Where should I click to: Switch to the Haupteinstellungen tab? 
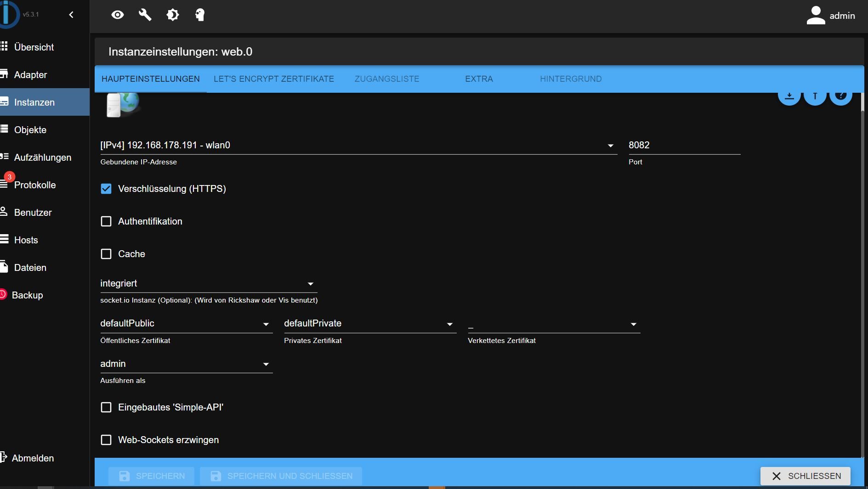click(151, 79)
